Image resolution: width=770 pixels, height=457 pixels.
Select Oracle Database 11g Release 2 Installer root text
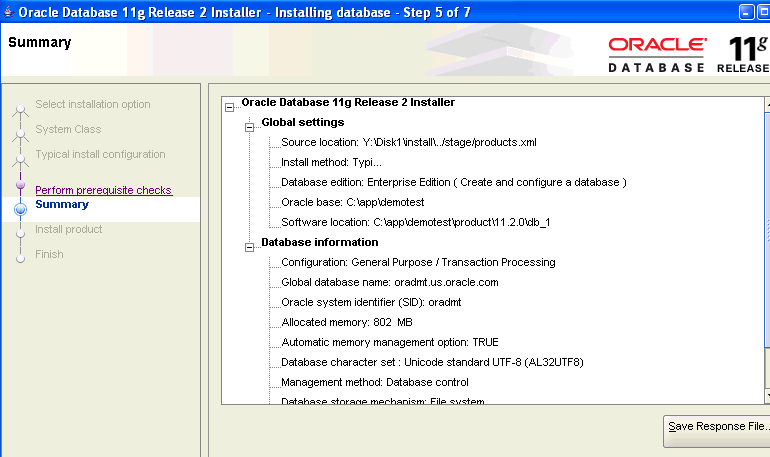[x=348, y=102]
